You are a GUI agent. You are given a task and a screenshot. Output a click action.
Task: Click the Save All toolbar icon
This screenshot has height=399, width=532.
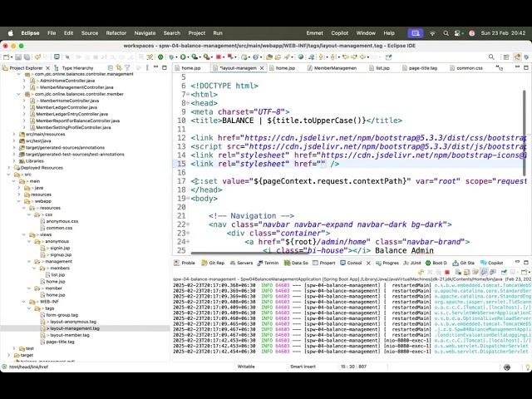[27, 57]
